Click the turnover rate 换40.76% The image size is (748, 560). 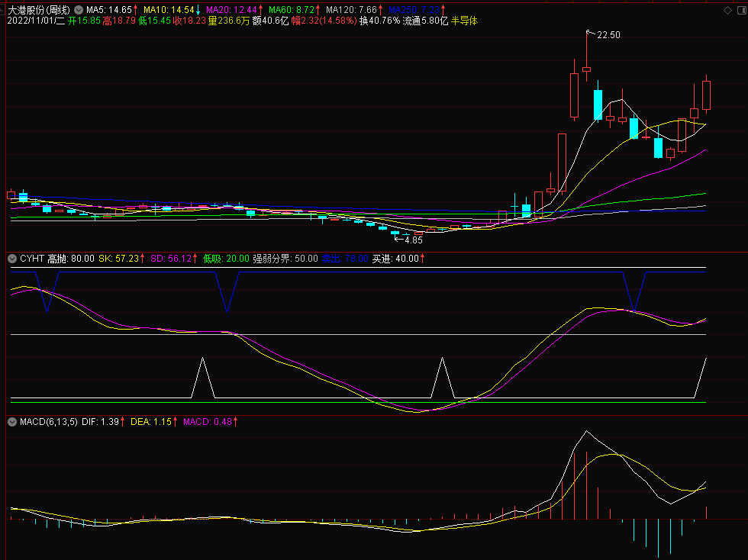pos(380,21)
